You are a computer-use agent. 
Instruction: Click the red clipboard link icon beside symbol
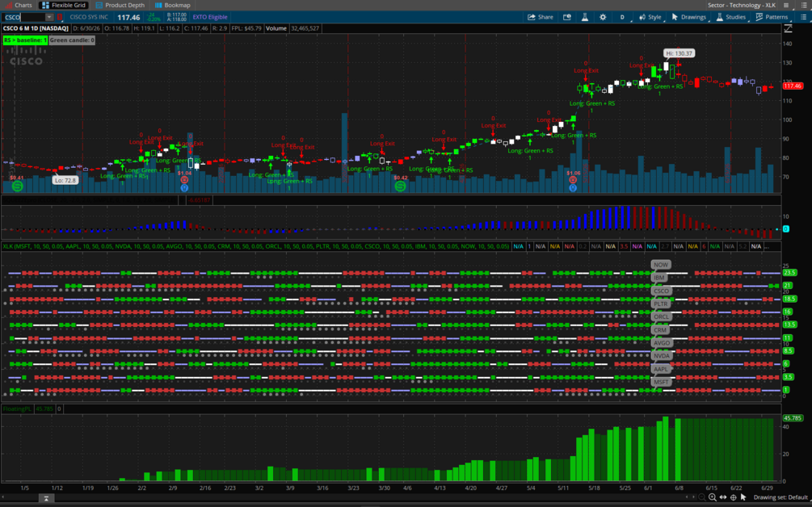(x=60, y=17)
